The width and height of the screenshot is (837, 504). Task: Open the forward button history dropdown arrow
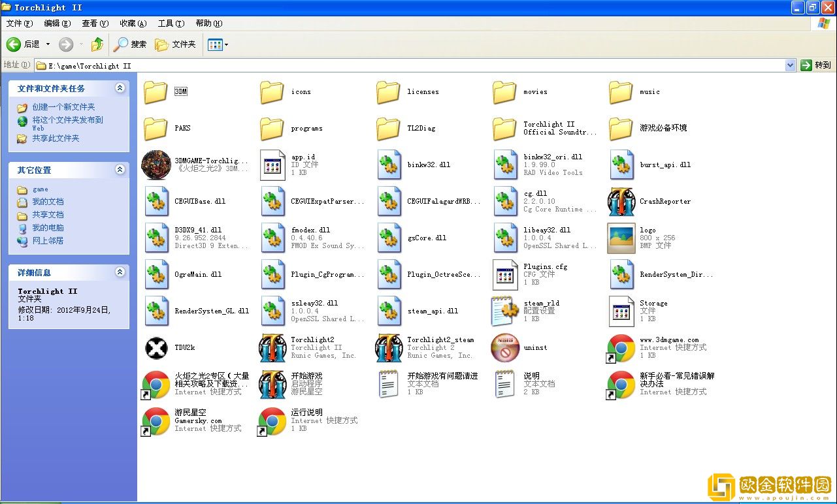click(81, 44)
